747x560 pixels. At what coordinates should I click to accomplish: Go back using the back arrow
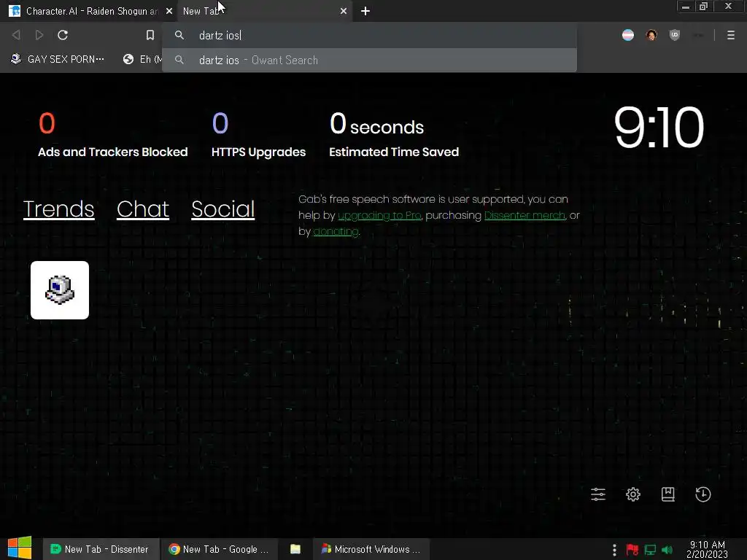point(16,35)
